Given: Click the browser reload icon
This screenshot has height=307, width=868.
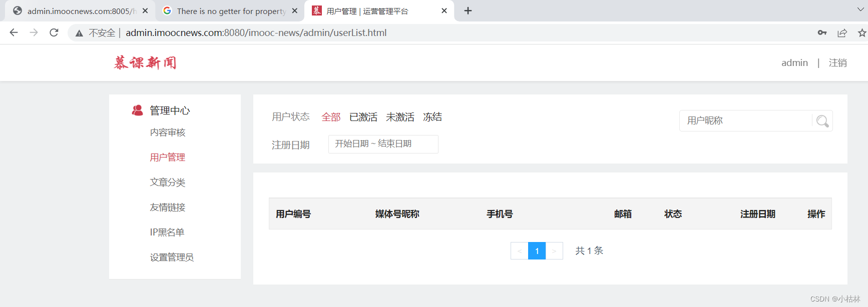Looking at the screenshot, I should click(54, 33).
